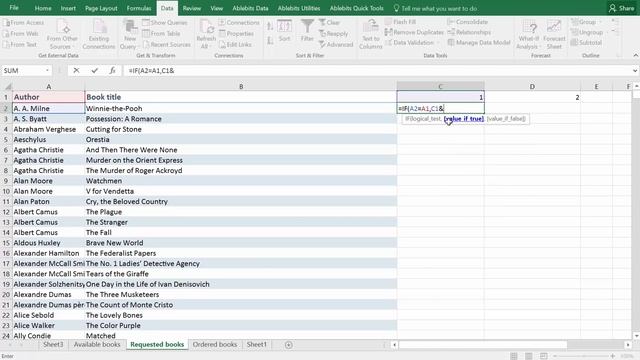Click Properties in Connections group
This screenshot has width=640, height=360.
coord(236,34)
